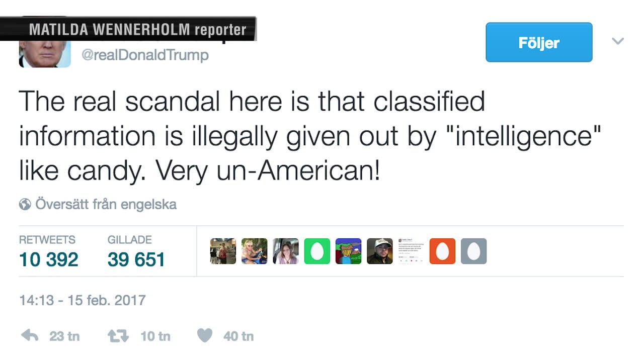Open the white-cap man avatar

coord(380,251)
